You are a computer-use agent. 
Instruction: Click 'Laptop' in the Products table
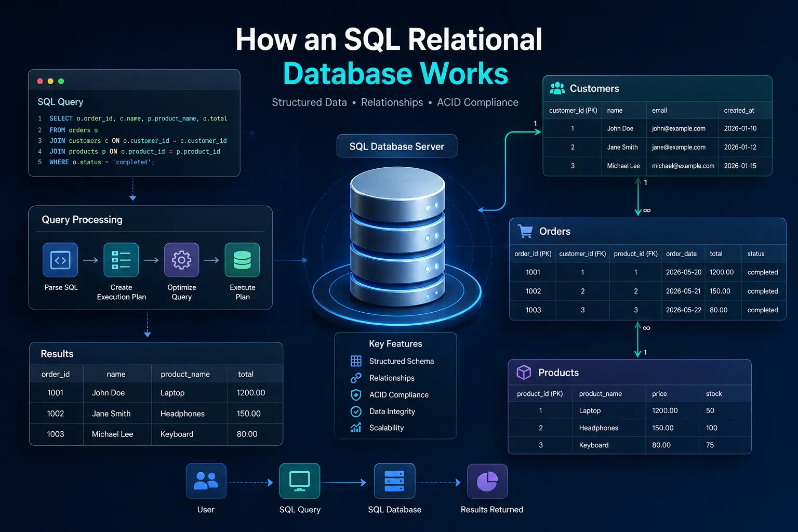[590, 410]
